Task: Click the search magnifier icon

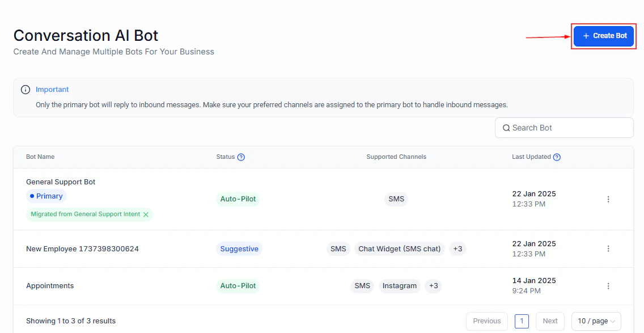Action: [506, 128]
